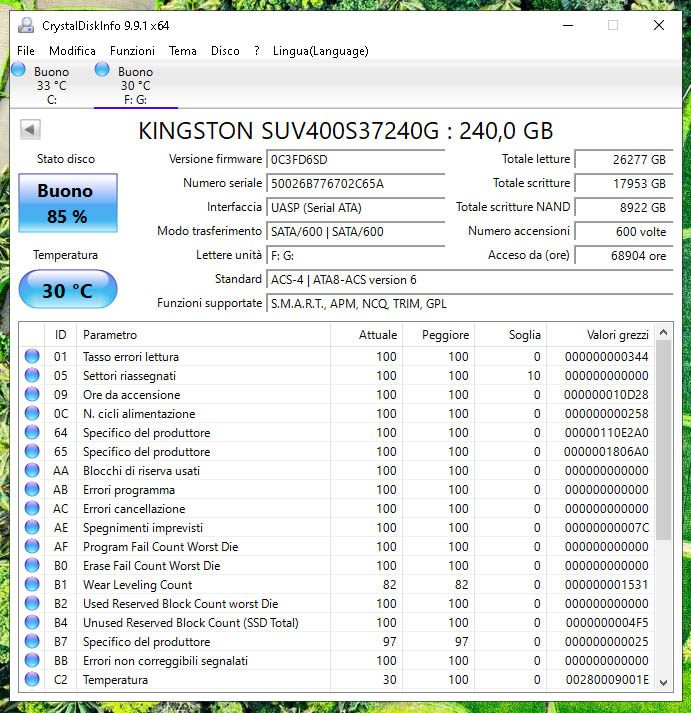
Task: Click the status dot for ID 64 row
Action: click(x=32, y=432)
